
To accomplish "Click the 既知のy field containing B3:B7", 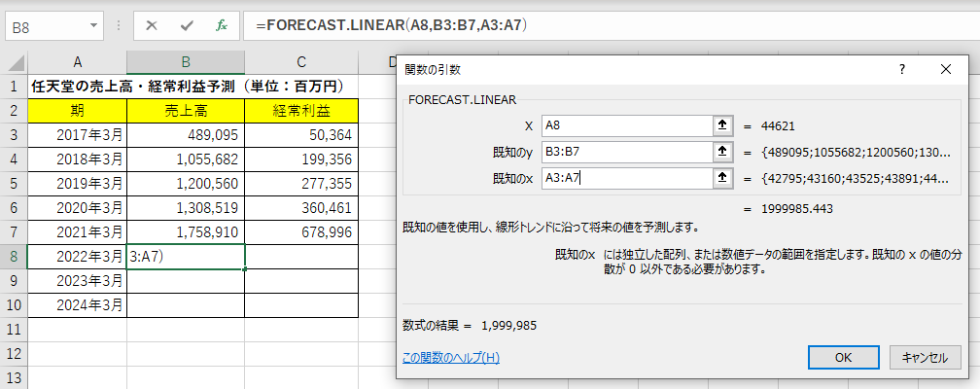I will pos(627,152).
